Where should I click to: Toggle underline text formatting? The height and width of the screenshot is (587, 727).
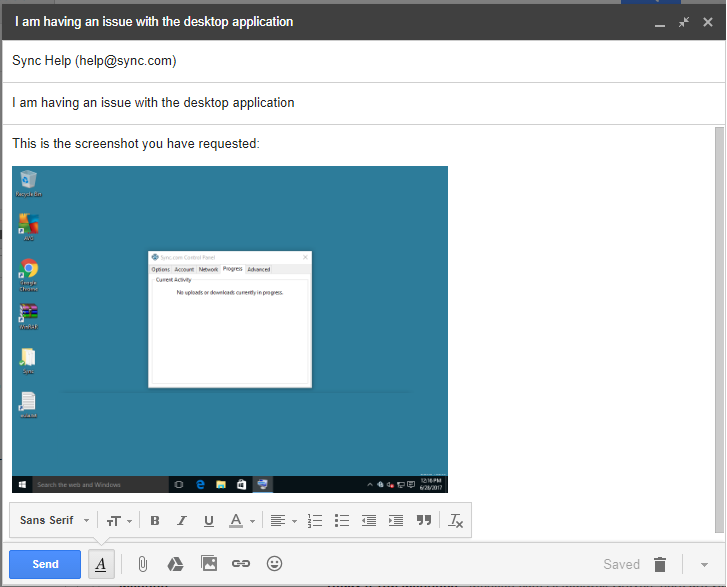(x=209, y=521)
